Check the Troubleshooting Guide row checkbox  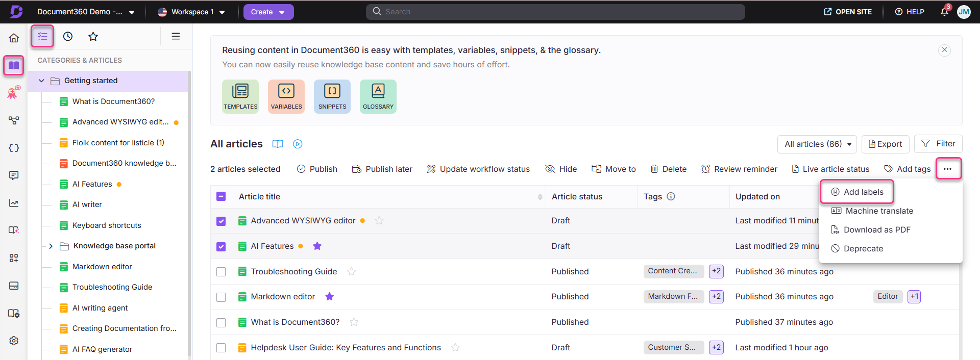(221, 272)
